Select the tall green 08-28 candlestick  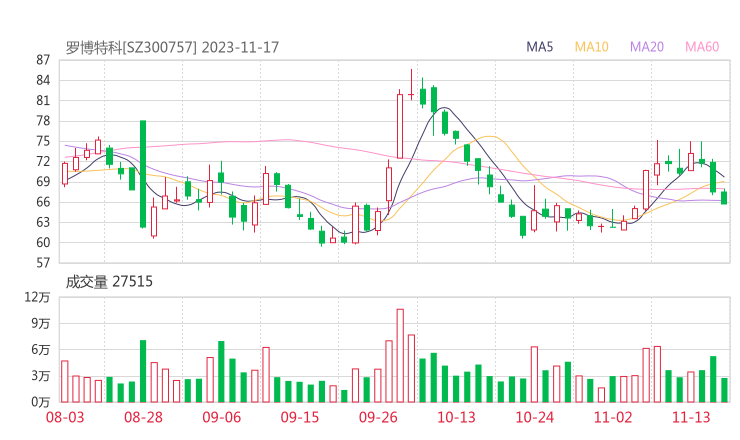(x=143, y=174)
